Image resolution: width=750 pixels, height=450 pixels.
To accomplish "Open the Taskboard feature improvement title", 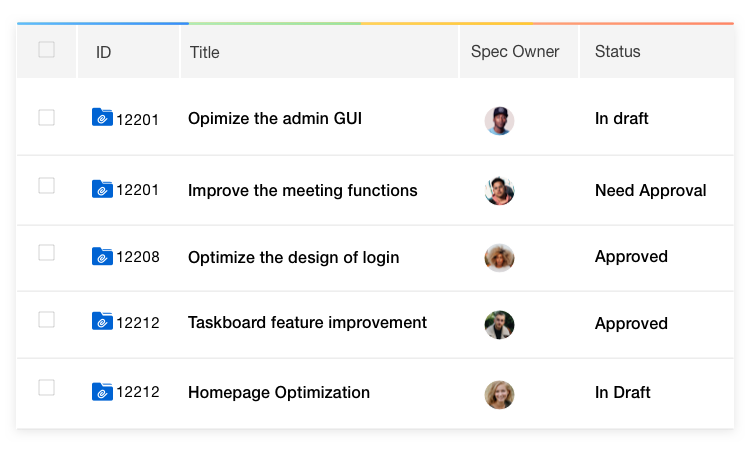I will pos(307,323).
